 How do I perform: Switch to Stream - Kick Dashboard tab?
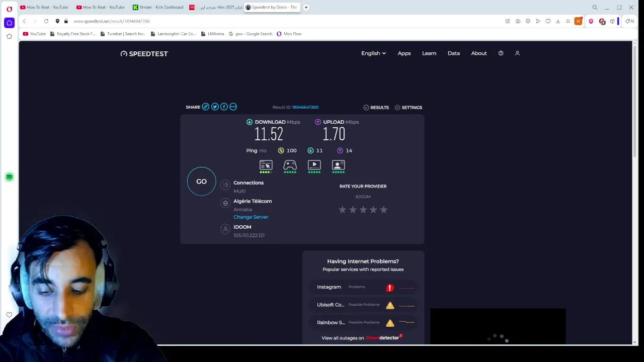[x=158, y=8]
